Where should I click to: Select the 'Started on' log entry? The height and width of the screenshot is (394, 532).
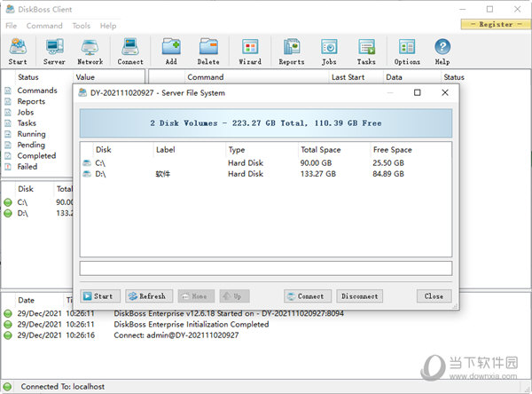click(x=229, y=313)
